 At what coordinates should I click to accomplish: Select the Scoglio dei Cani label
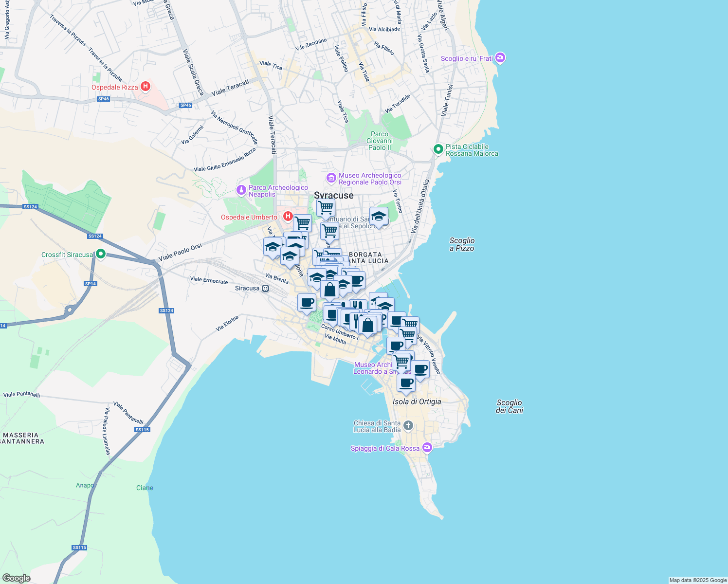click(x=509, y=406)
